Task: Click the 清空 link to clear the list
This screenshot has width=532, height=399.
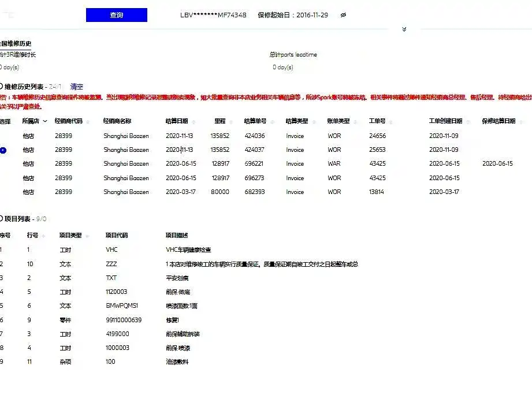Action: 77,87
